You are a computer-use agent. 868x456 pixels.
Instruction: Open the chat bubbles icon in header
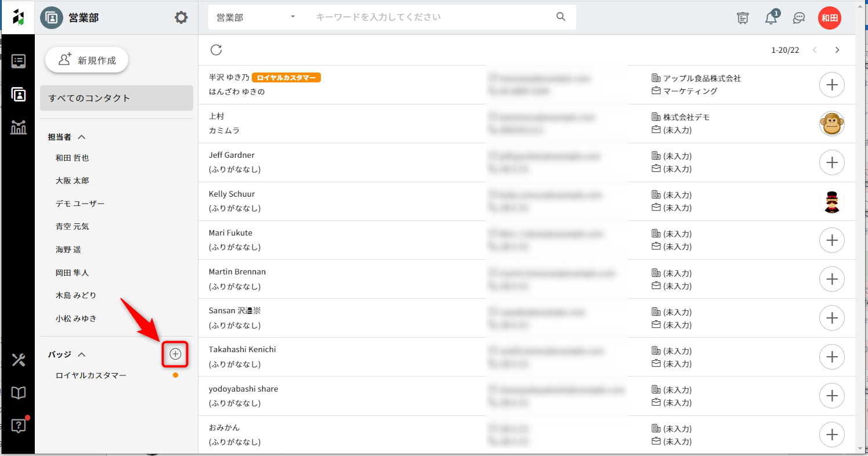pyautogui.click(x=799, y=18)
